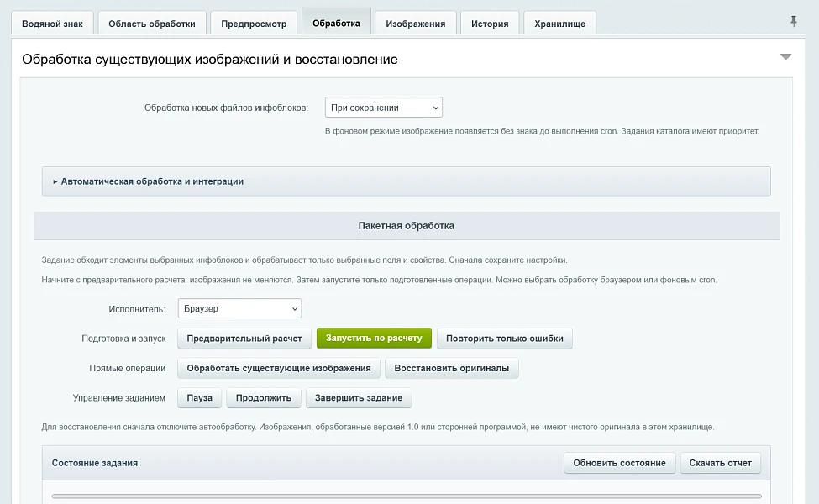Start Запустить по расчету green button
This screenshot has height=504, width=819.
click(x=374, y=339)
